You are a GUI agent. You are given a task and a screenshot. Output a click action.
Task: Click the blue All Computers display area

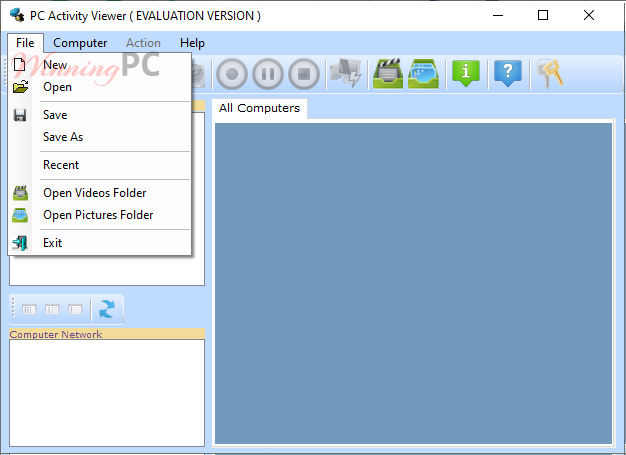(x=413, y=283)
